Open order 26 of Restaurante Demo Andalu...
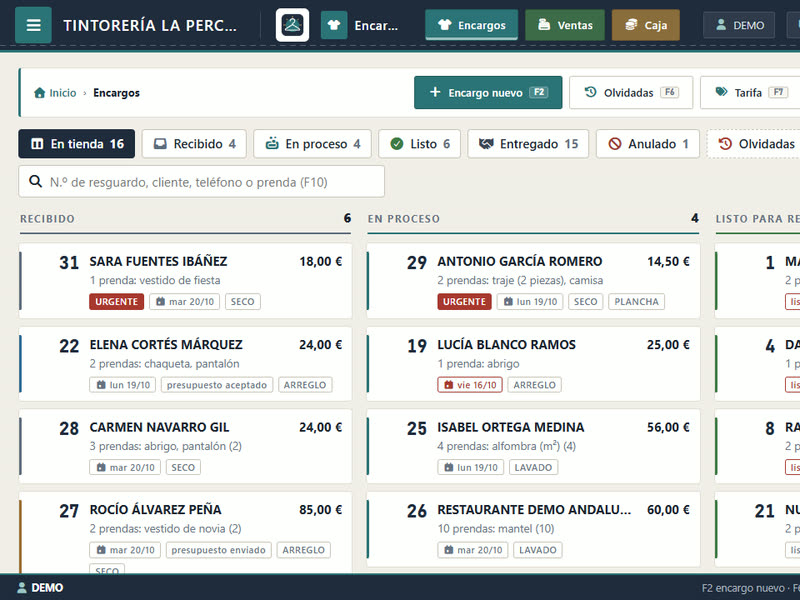The width and height of the screenshot is (800, 600). tap(533, 530)
